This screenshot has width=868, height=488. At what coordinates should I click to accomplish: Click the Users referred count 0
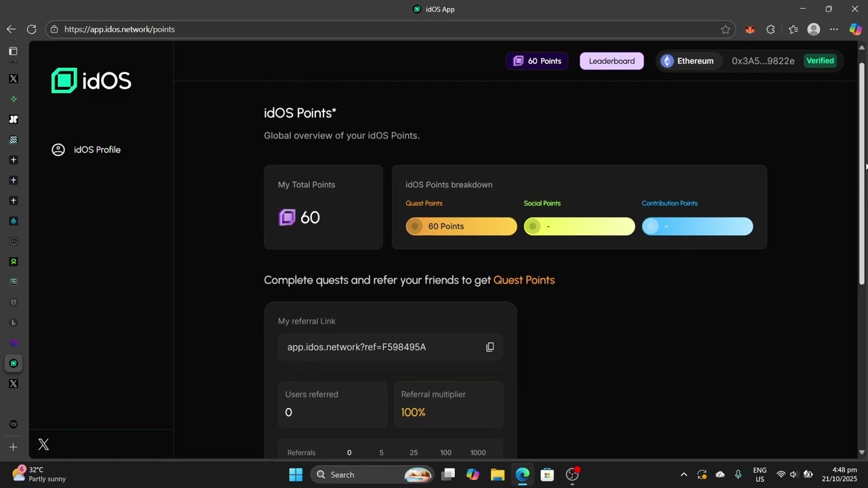(x=288, y=412)
